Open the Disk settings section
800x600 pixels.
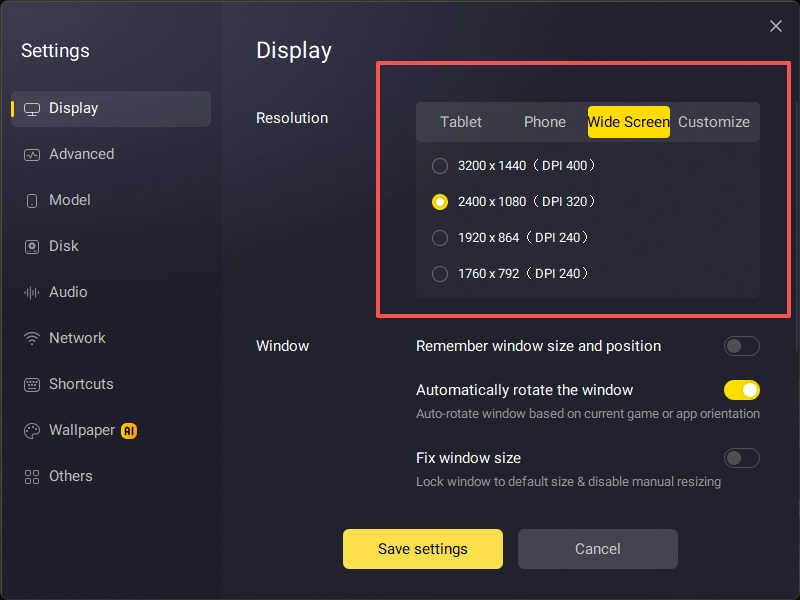point(111,246)
